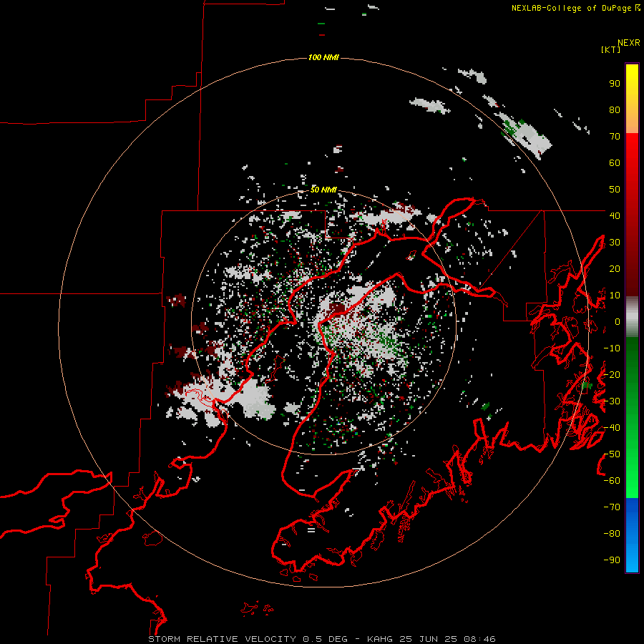Click the blue bottom segment of the color bar
This screenshot has height=644, width=644.
tap(632, 535)
